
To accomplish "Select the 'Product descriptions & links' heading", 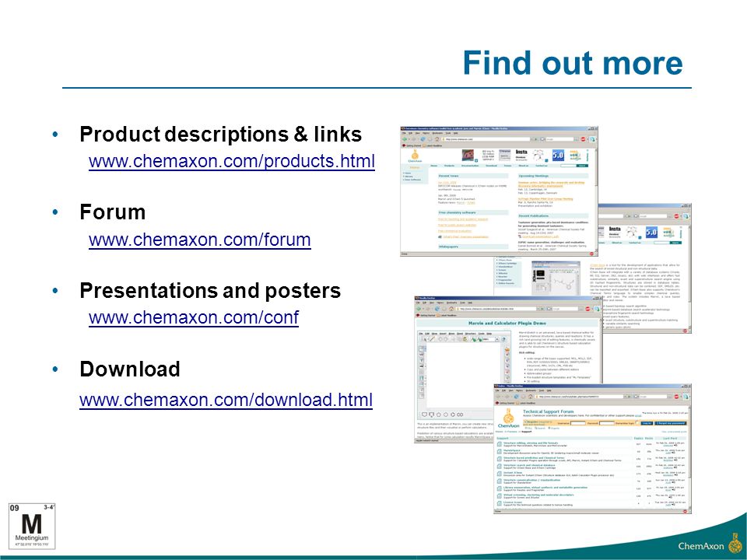I will [220, 134].
